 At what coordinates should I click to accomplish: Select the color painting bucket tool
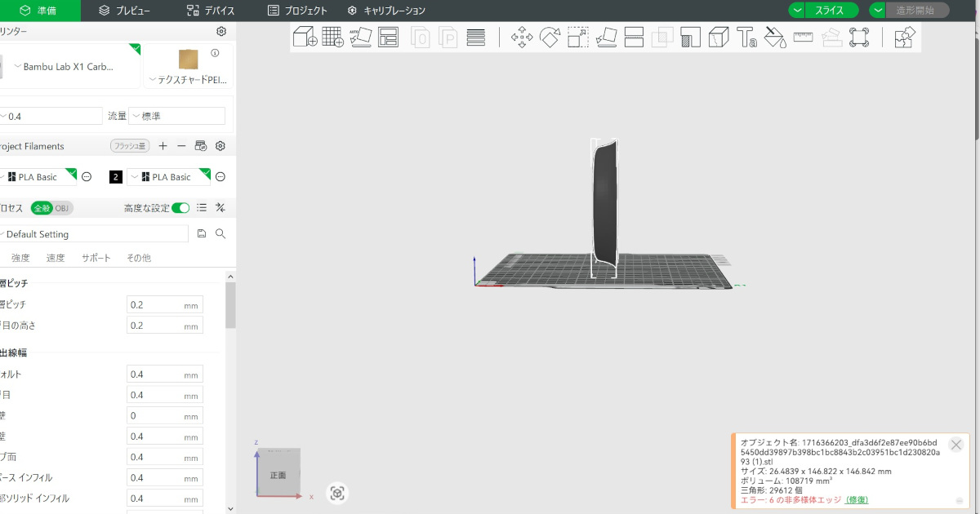point(774,38)
